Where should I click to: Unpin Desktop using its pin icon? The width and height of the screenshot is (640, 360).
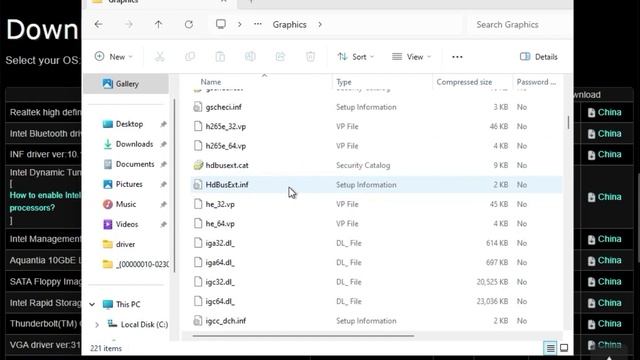click(x=163, y=124)
